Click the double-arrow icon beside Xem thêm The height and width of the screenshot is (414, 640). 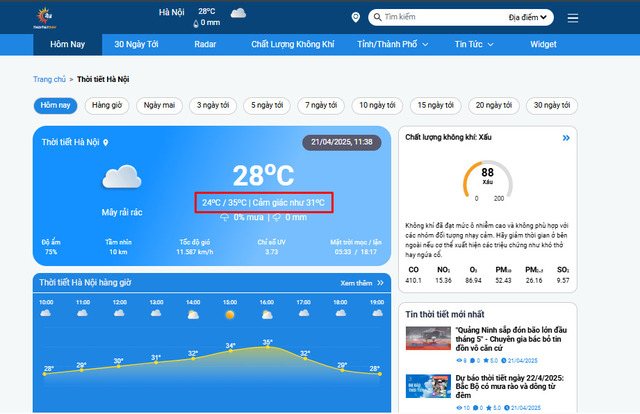click(x=380, y=283)
